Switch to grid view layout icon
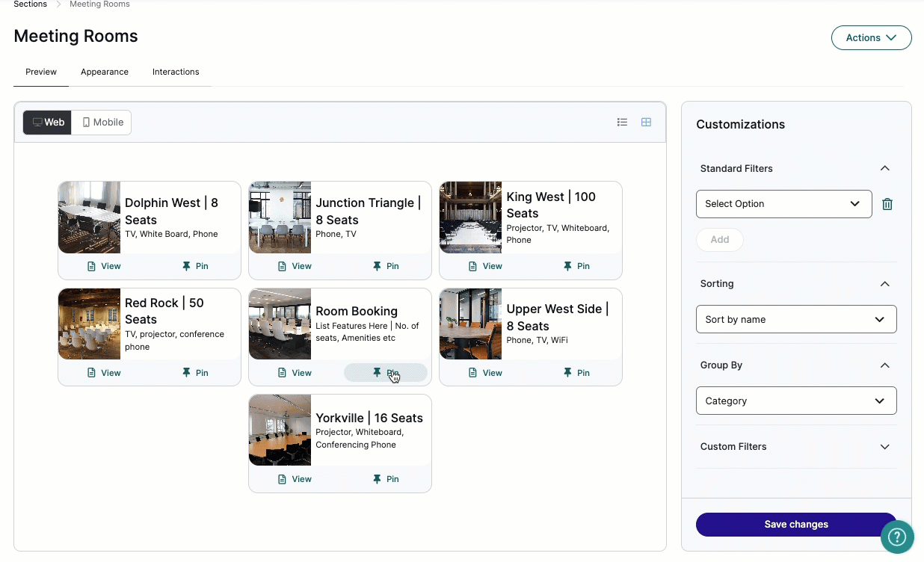The width and height of the screenshot is (924, 562). 647,122
